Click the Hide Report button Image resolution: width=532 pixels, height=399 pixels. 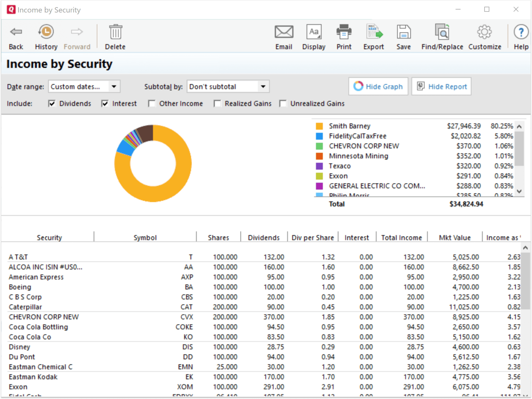(x=441, y=86)
